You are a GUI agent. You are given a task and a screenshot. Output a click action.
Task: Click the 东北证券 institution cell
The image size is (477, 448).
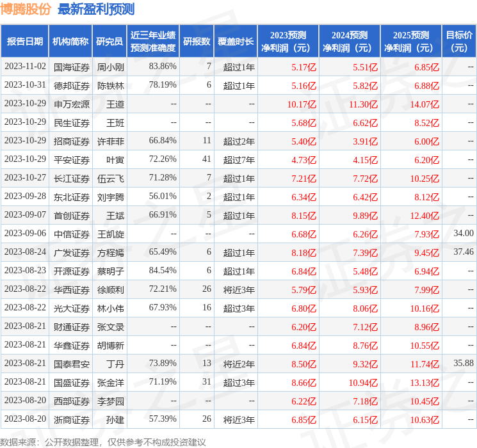[72, 197]
